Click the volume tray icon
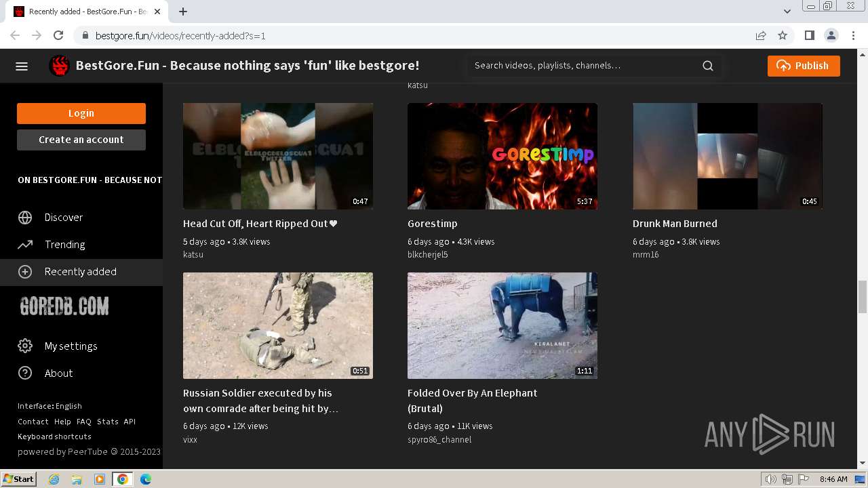 tap(771, 479)
